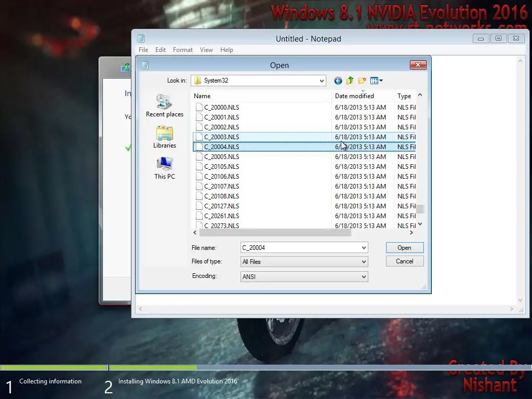Click Notepad horizontal scroll left arrow
532x399 pixels.
(140, 309)
